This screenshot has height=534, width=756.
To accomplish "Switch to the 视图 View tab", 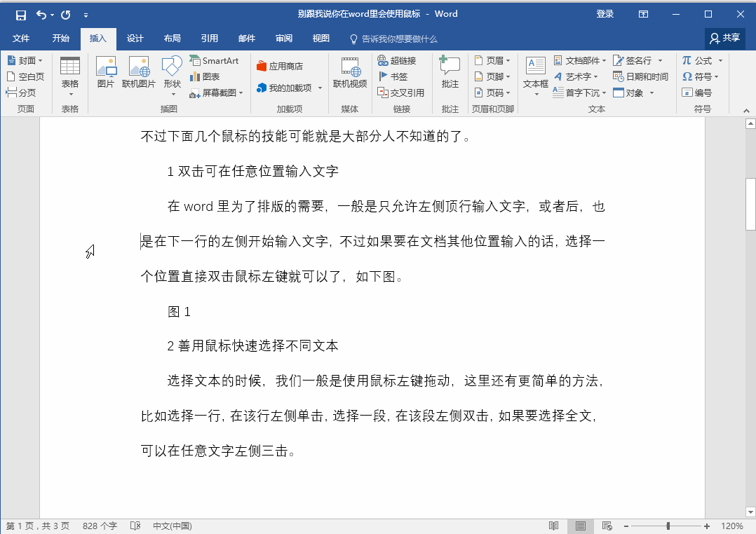I will 320,39.
